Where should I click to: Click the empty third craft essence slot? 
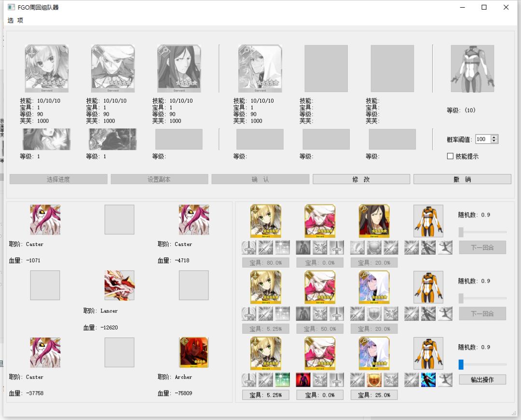179,139
